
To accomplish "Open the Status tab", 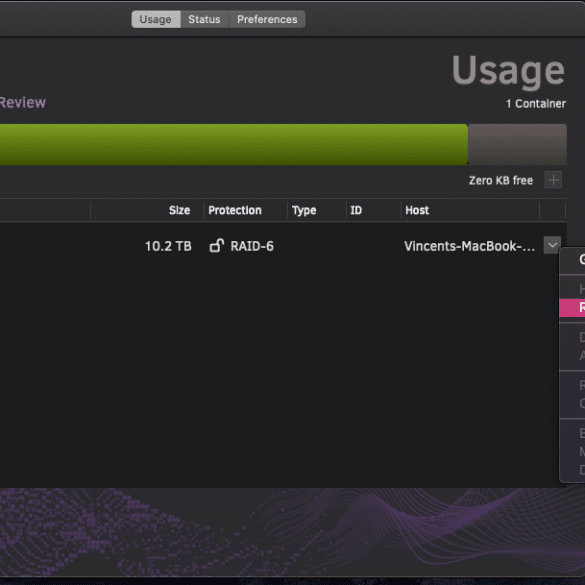I will (x=204, y=19).
